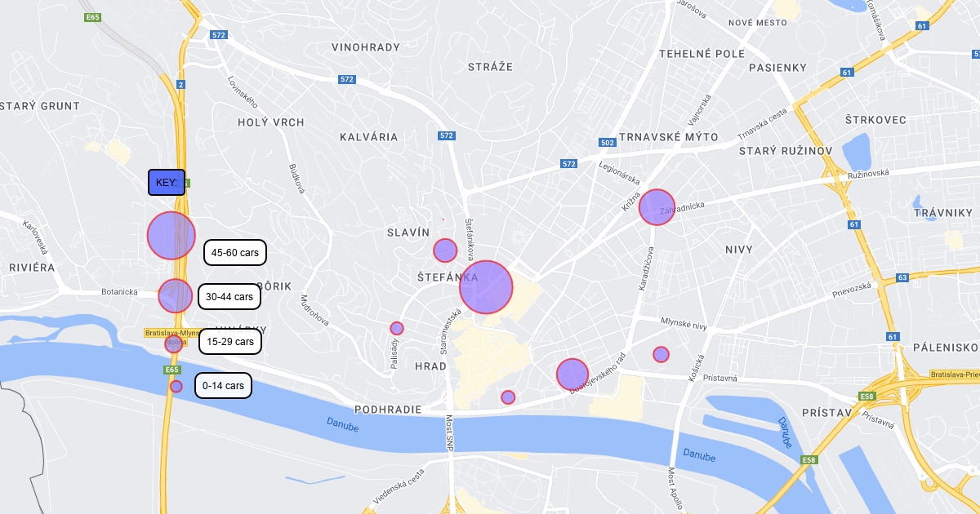
Task: Select the small circle above Podhradie riverside
Action: pyautogui.click(x=508, y=397)
